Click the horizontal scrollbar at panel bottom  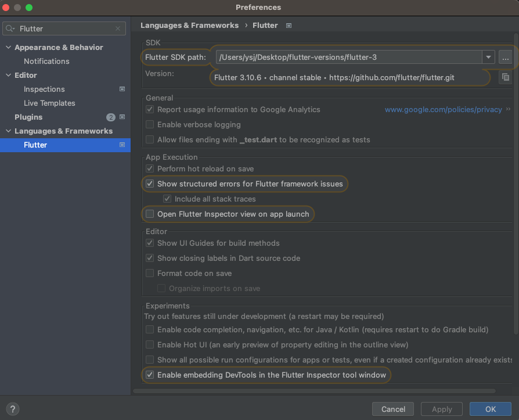314,391
